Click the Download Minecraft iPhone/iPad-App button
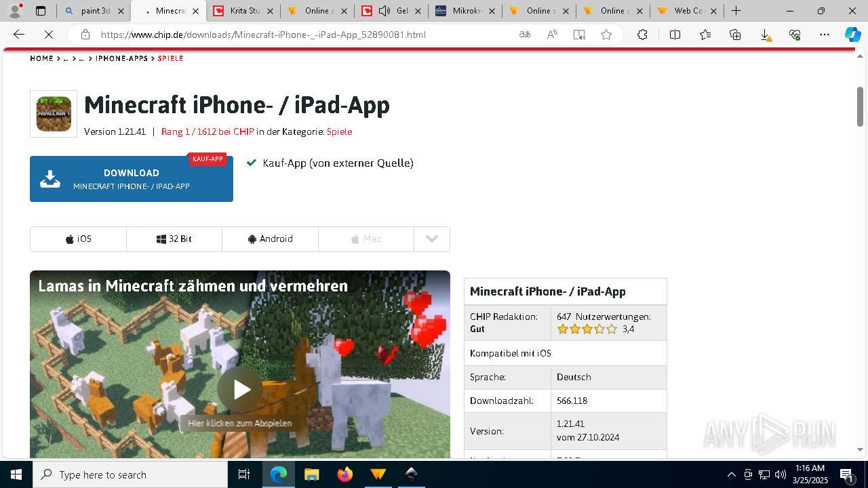 pyautogui.click(x=132, y=179)
